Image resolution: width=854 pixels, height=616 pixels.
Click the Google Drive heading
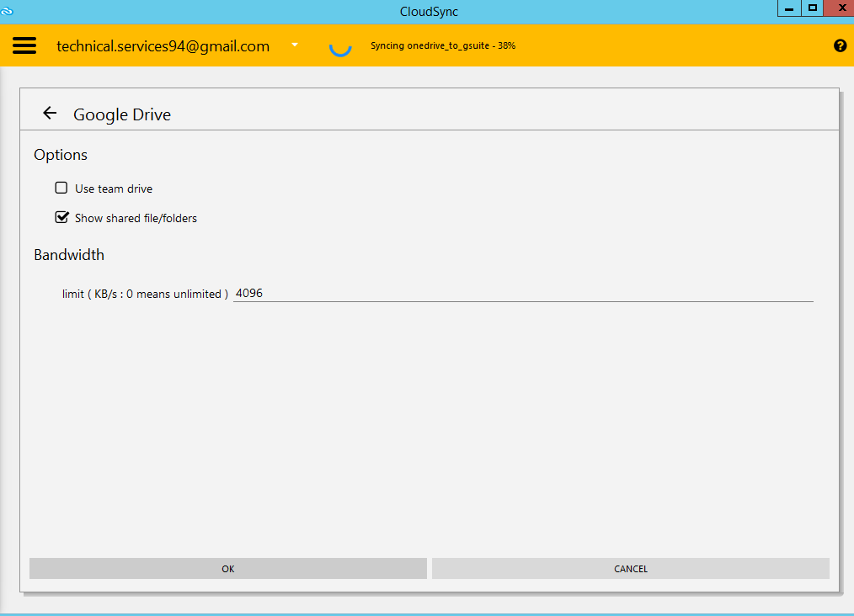pyautogui.click(x=122, y=114)
